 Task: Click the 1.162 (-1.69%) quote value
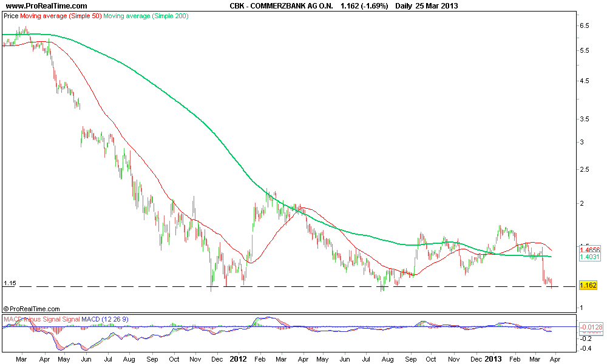[x=364, y=6]
